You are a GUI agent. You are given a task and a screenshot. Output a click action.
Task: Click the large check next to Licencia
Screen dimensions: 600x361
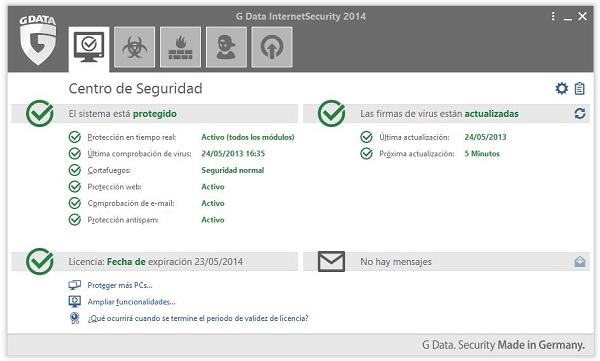coord(40,261)
